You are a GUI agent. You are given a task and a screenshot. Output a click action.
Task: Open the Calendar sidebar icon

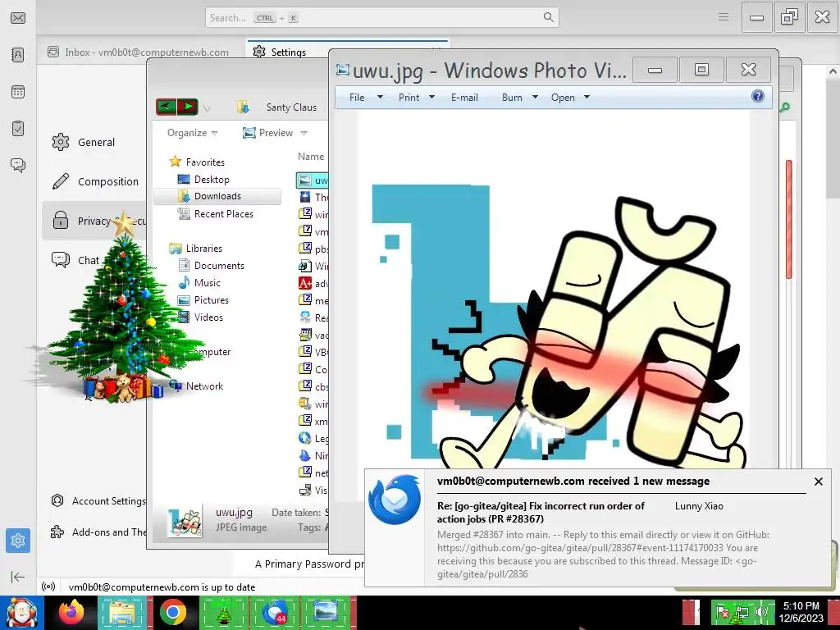click(18, 92)
